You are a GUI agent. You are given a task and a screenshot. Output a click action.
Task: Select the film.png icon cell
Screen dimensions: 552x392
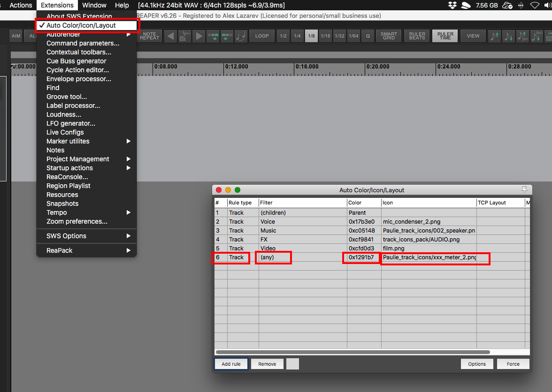(x=429, y=248)
